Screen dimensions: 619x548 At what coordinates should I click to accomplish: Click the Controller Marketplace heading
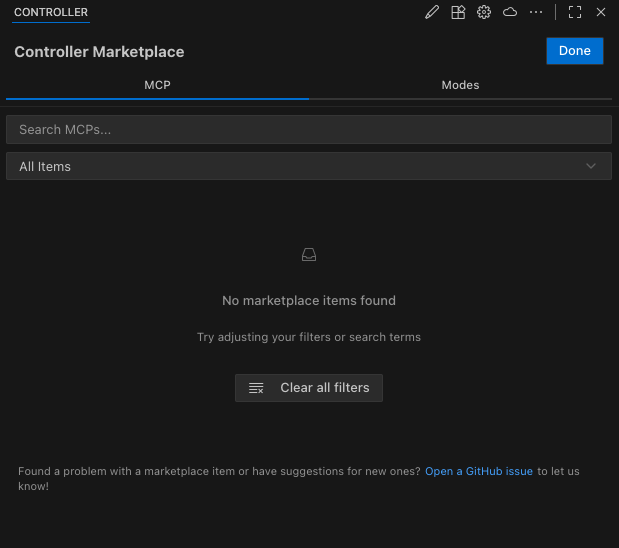pos(99,52)
